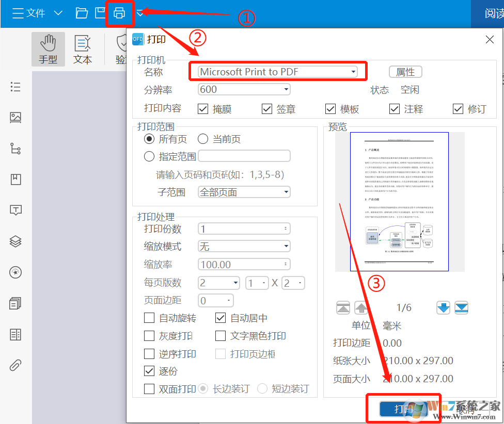Image resolution: width=504 pixels, height=424 pixels.
Task: Jump to last page with double-arrow icon
Action: click(461, 307)
